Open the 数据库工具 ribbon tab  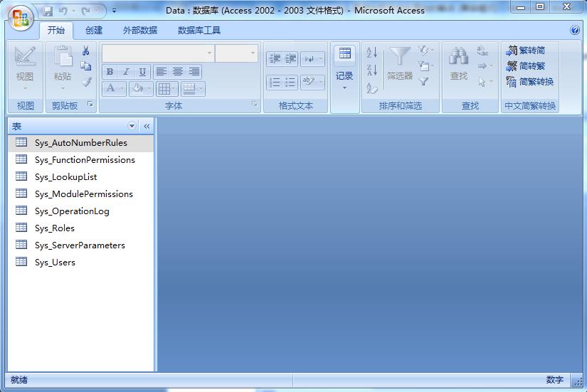199,31
